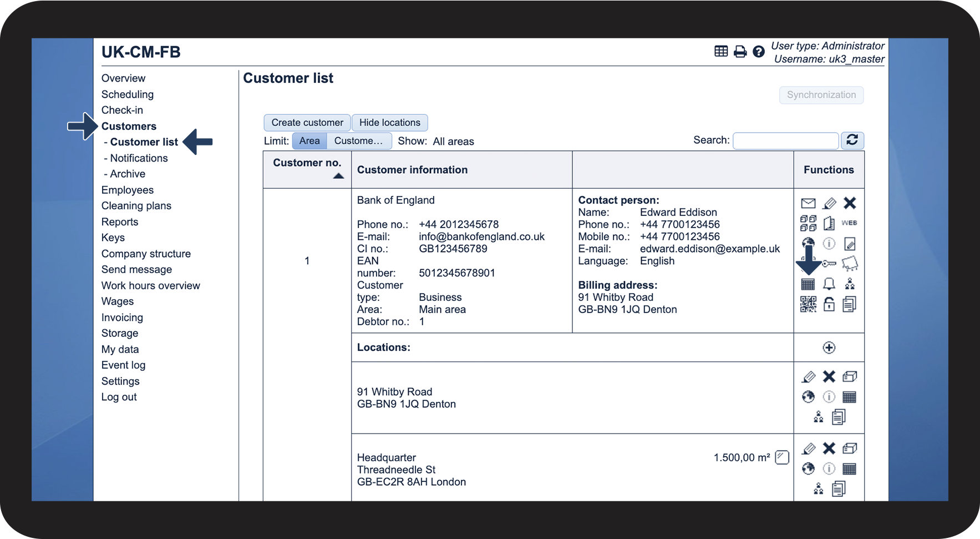Click the envelope icon for Bank of England
The width and height of the screenshot is (980, 539).
pos(808,204)
